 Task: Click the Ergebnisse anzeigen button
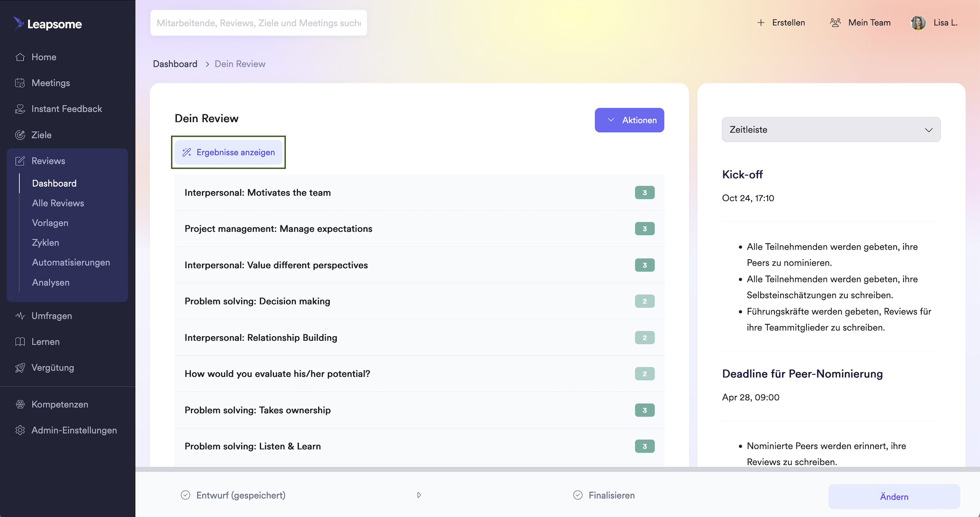tap(228, 152)
